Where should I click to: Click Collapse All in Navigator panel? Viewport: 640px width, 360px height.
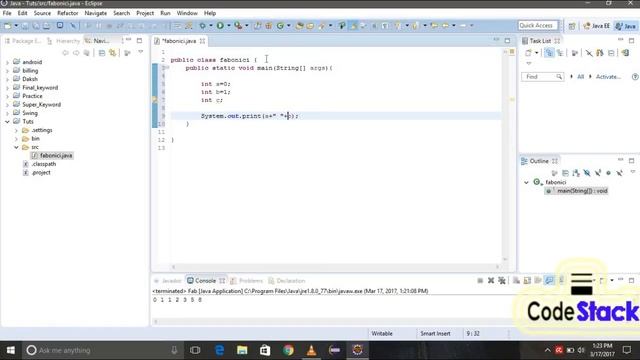pos(102,53)
